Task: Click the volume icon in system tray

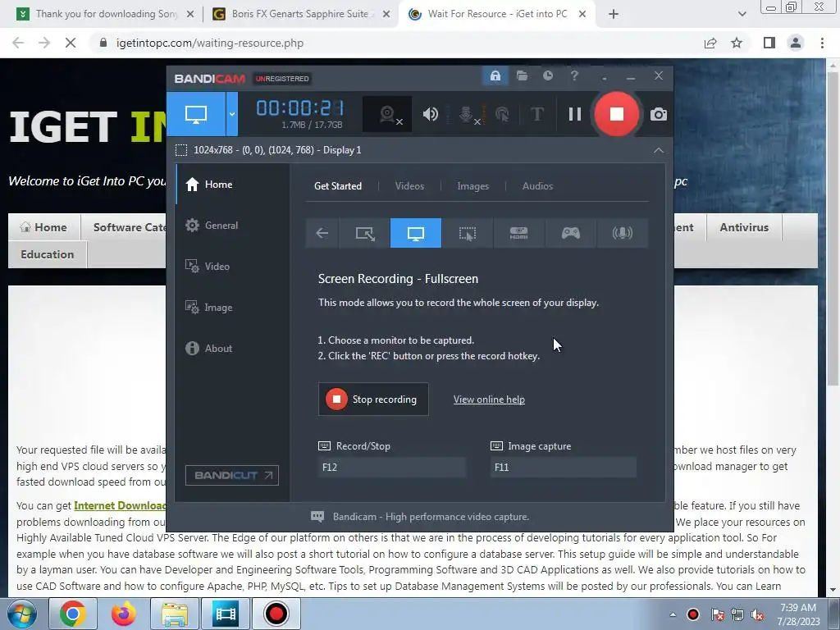Action: (757, 614)
